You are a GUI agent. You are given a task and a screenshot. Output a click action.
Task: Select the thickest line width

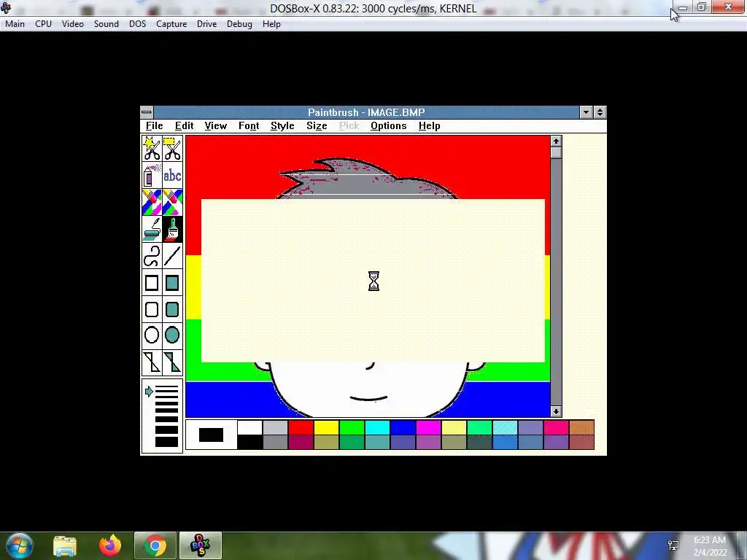click(167, 442)
